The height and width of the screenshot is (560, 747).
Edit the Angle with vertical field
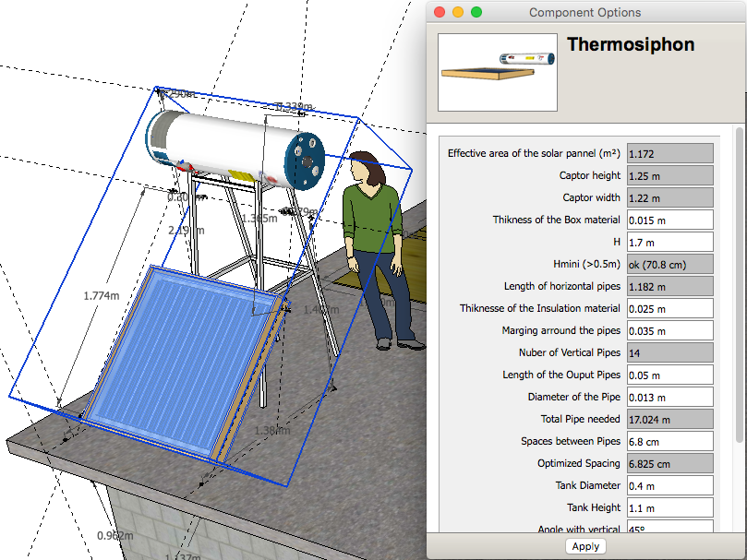[669, 527]
